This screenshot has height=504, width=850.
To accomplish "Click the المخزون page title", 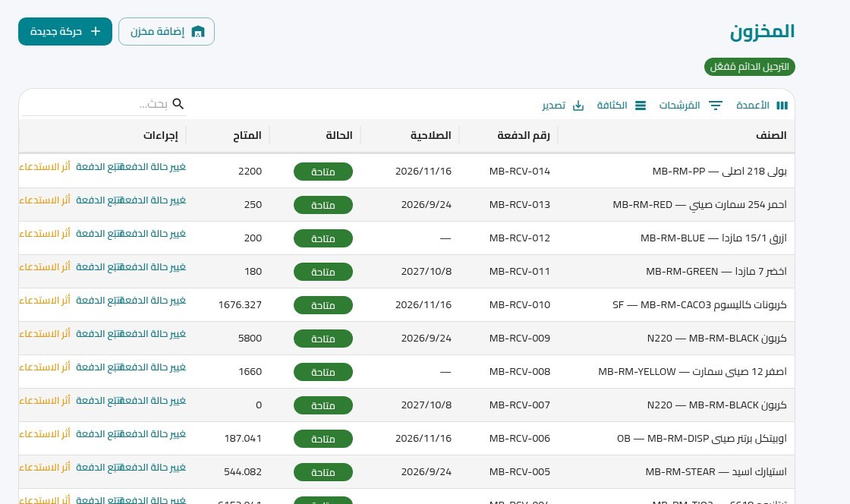I will coord(762,31).
